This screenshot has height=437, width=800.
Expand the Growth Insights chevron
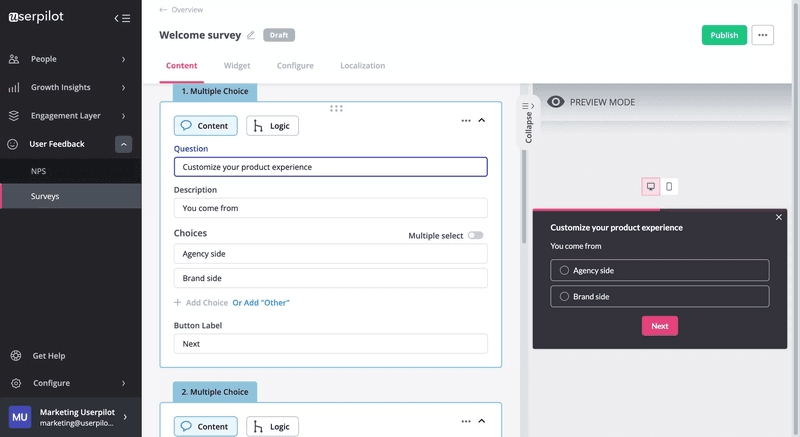[123, 88]
